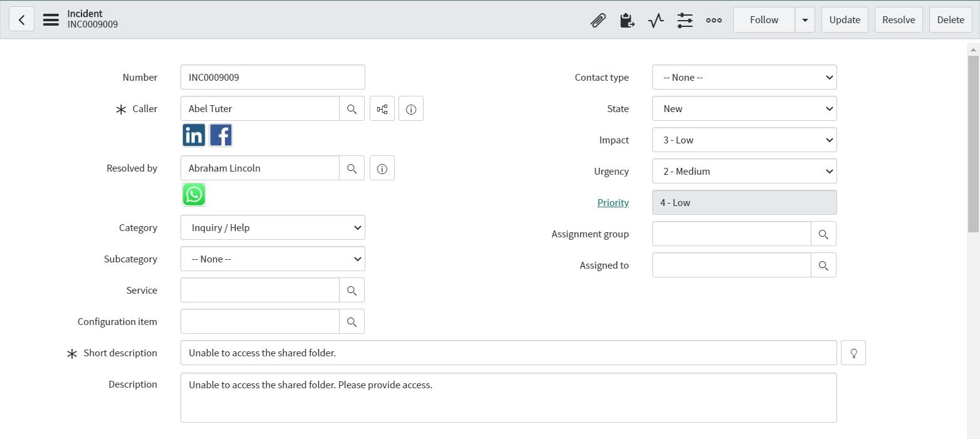980x439 pixels.
Task: Click the LinkedIn icon under Caller
Action: [x=194, y=135]
